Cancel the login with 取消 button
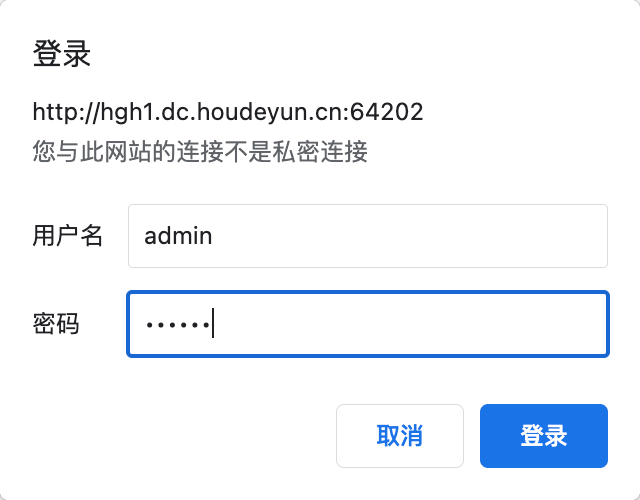 click(400, 436)
